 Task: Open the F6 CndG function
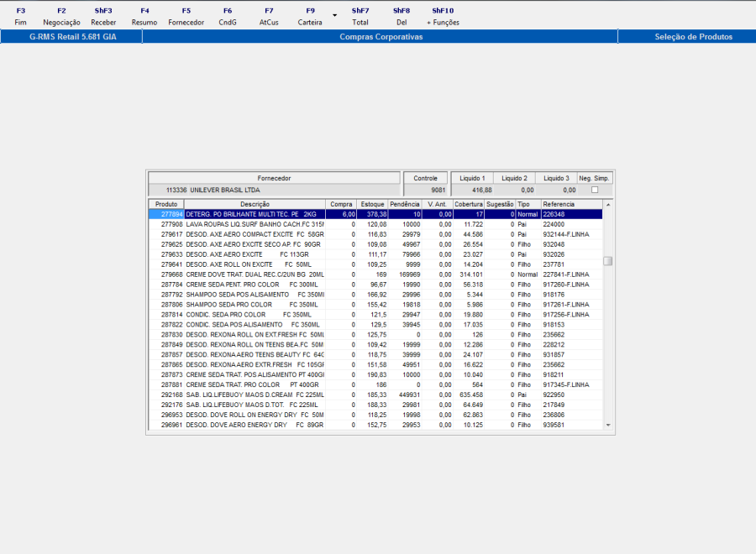tap(228, 17)
